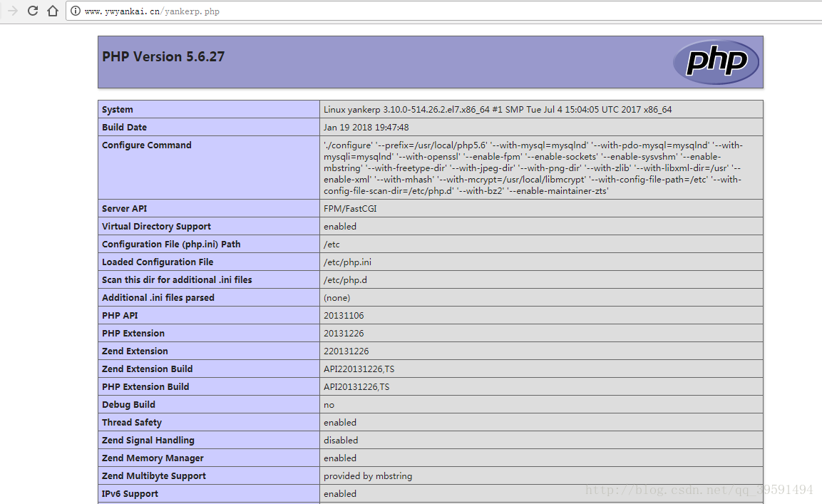Click the Loaded Configuration File path /etc/php.ini

click(347, 262)
